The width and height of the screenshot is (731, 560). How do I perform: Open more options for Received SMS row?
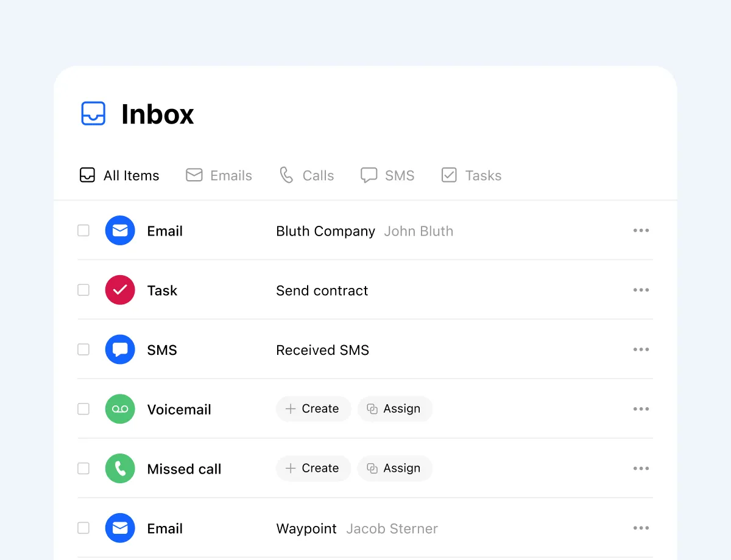641,350
